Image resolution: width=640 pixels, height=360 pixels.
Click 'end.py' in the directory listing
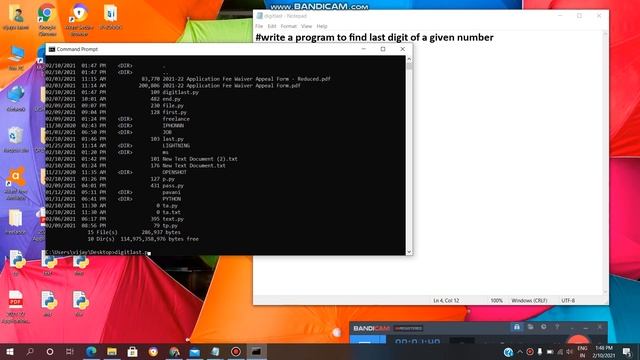click(x=171, y=99)
